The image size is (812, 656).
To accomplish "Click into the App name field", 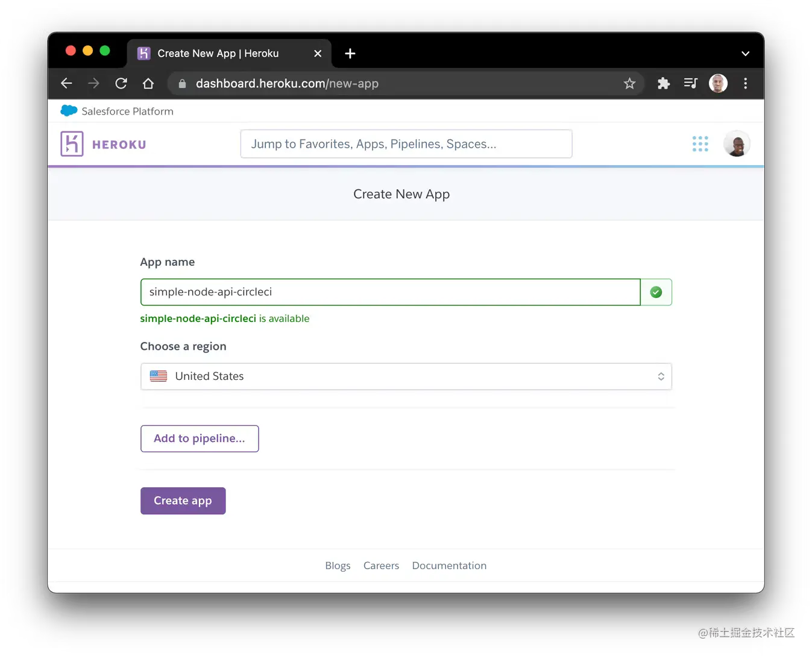I will pyautogui.click(x=390, y=292).
